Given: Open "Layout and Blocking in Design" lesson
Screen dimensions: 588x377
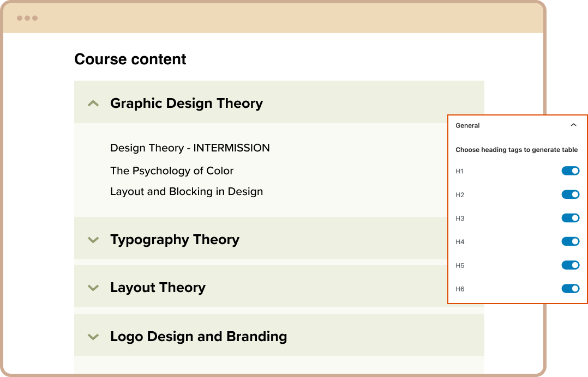Looking at the screenshot, I should tap(187, 191).
